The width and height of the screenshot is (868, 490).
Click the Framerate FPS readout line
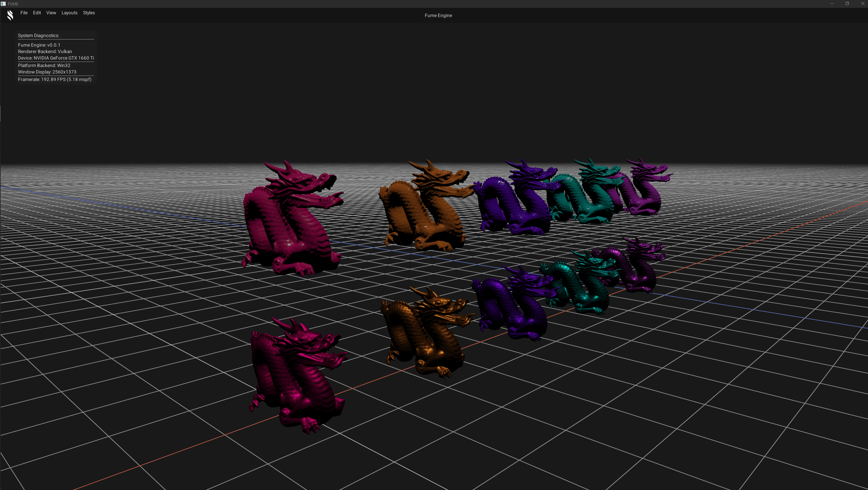tap(54, 79)
